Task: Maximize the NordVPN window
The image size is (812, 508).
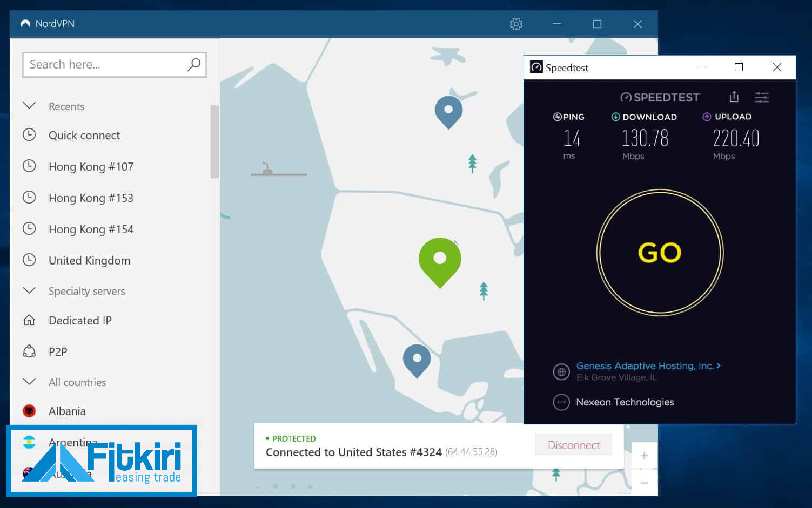Action: click(x=597, y=24)
